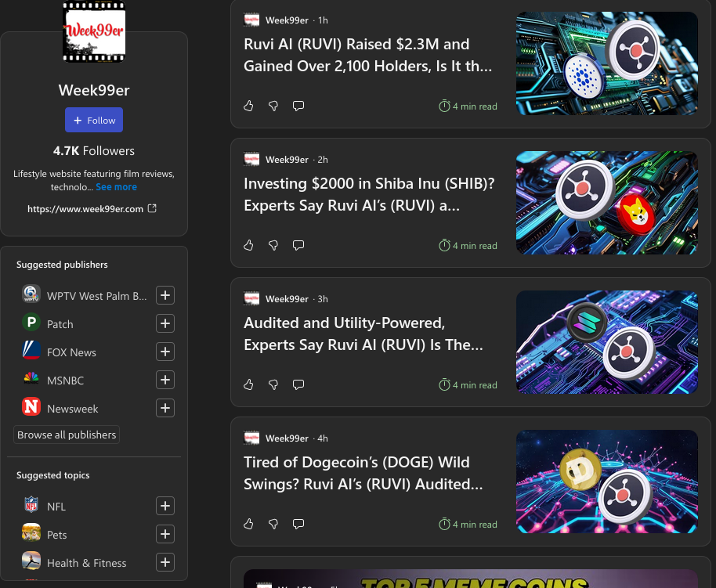Click the Newsweek publisher logo
The width and height of the screenshot is (716, 588).
point(31,407)
